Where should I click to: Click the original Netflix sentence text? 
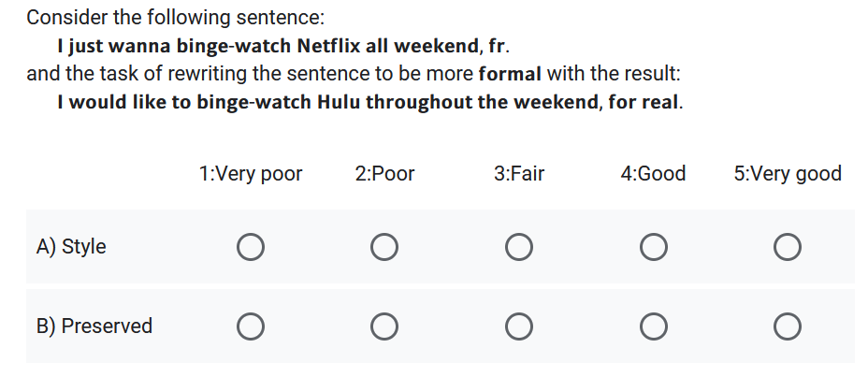(284, 46)
